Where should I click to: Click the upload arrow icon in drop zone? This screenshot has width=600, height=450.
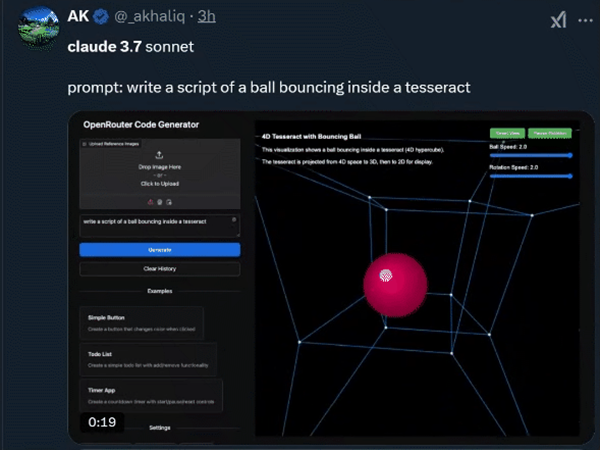coord(159,155)
